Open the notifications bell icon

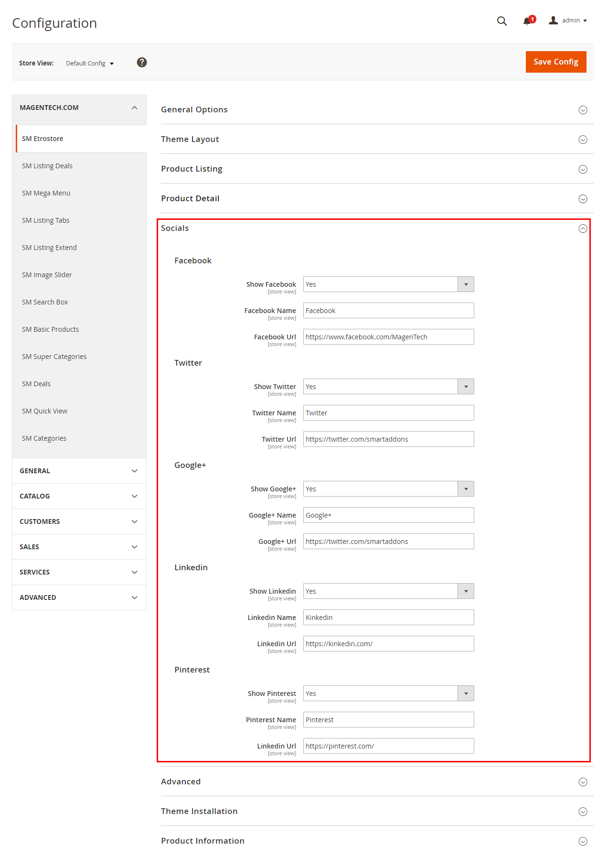527,21
